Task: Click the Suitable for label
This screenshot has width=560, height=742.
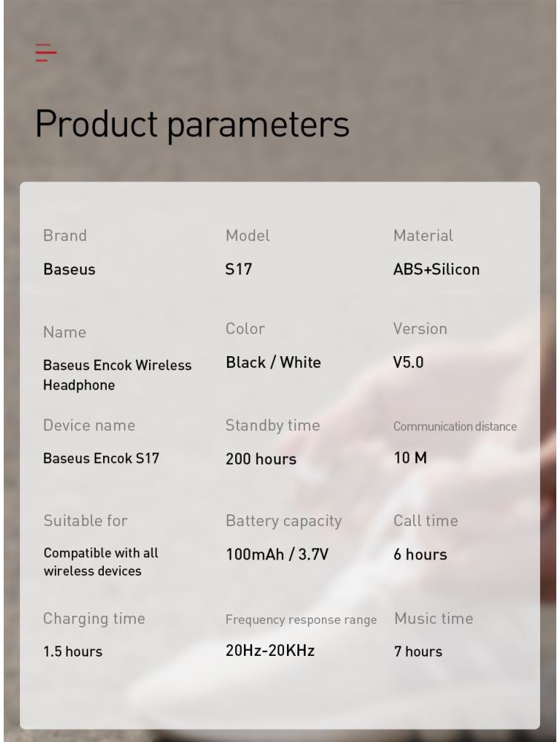Action: pyautogui.click(x=85, y=521)
